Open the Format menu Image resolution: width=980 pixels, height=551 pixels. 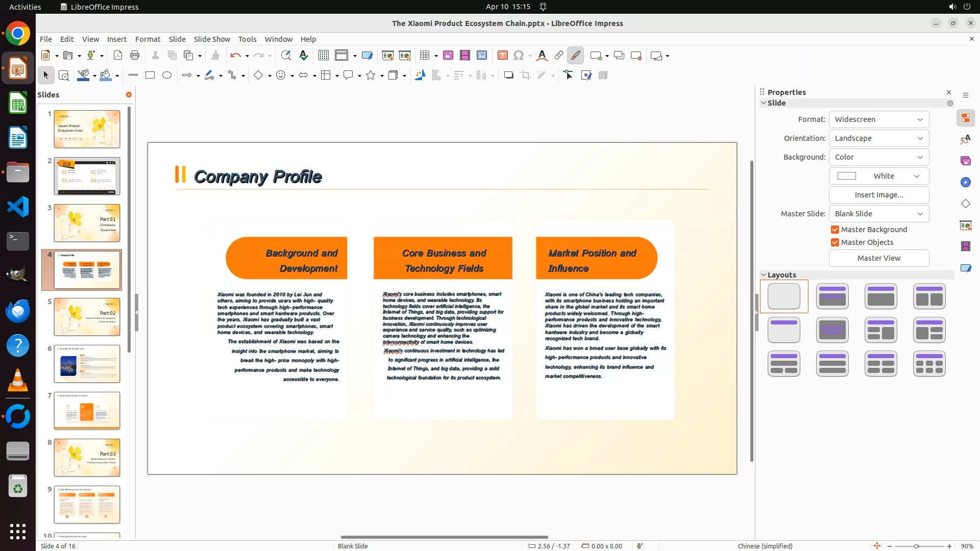[x=148, y=39]
